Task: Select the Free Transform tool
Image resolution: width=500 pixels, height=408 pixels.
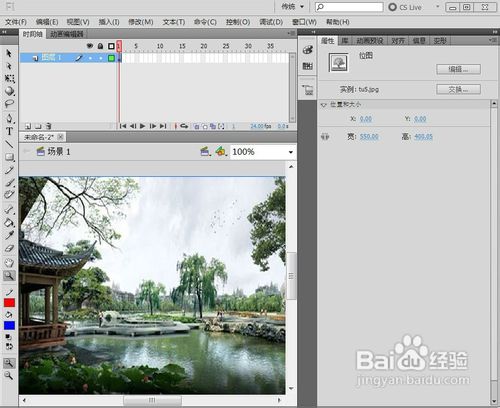Action: pos(9,79)
